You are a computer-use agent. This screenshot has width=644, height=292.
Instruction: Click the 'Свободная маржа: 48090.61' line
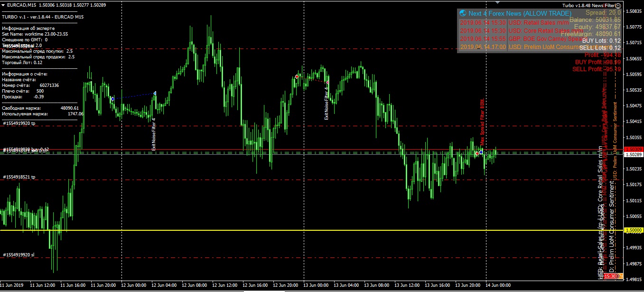(40, 108)
